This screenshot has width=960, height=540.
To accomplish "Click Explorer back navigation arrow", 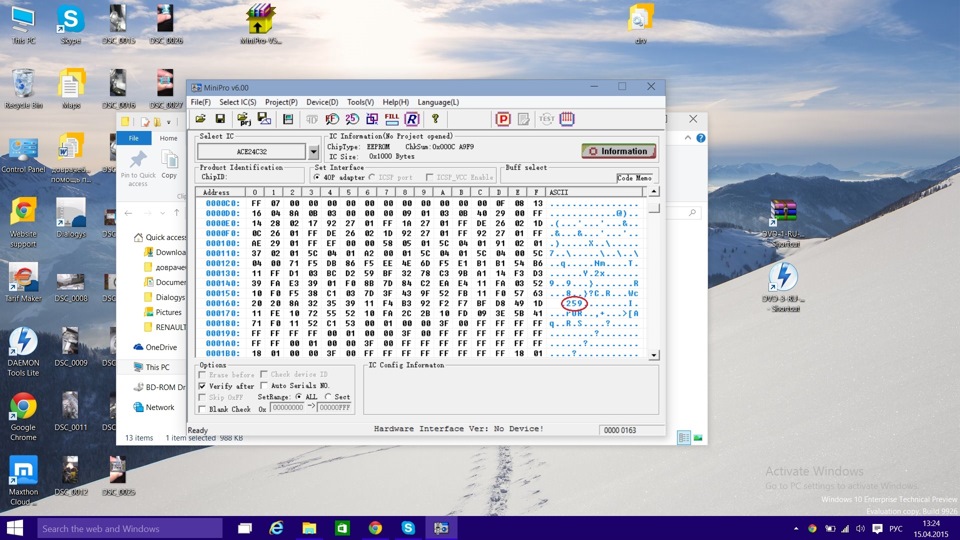I will (129, 213).
